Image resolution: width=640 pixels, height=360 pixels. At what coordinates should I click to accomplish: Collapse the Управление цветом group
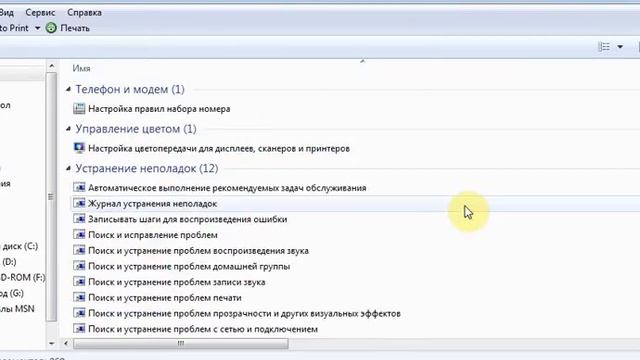[69, 129]
